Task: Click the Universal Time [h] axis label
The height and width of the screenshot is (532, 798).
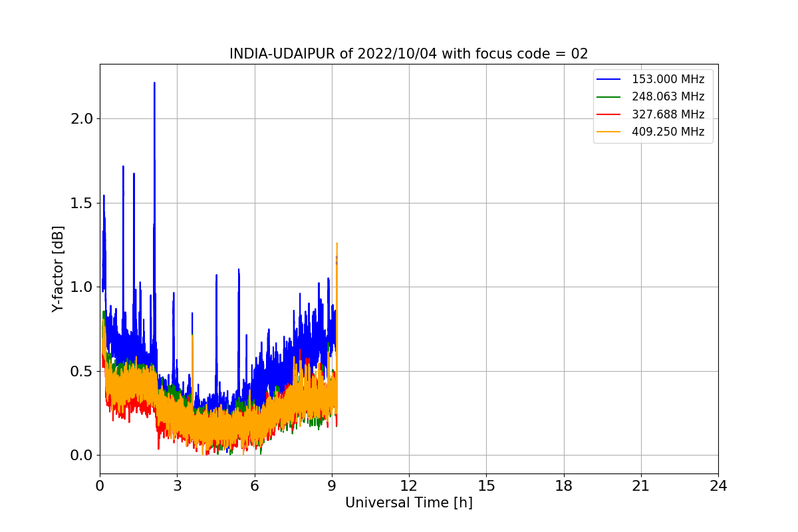Action: (408, 503)
